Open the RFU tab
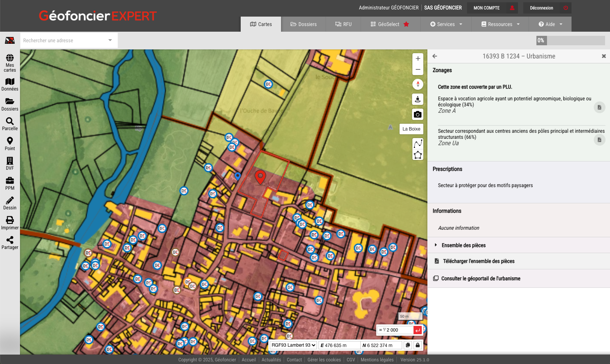Image resolution: width=610 pixels, height=364 pixels. coord(343,24)
